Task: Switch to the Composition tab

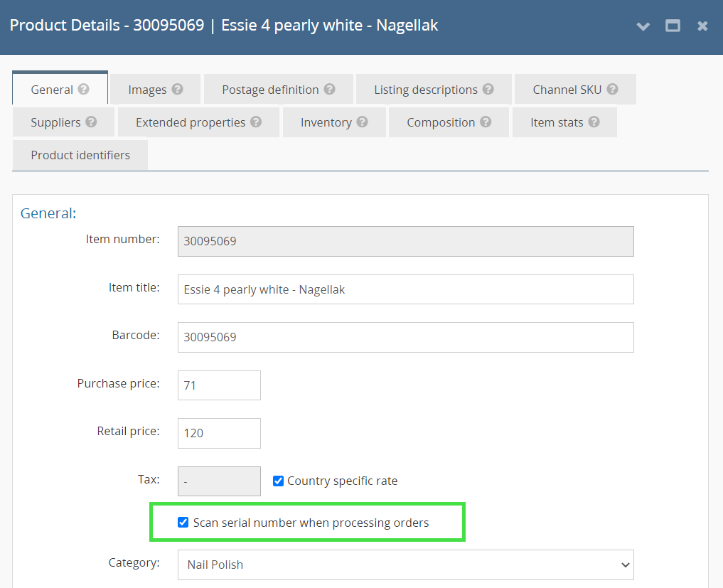Action: (440, 122)
